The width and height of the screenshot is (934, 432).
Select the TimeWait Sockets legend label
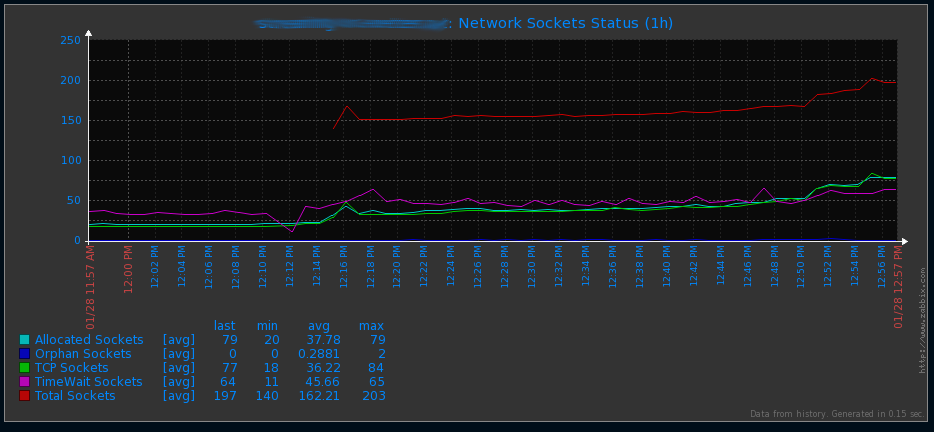pyautogui.click(x=89, y=382)
